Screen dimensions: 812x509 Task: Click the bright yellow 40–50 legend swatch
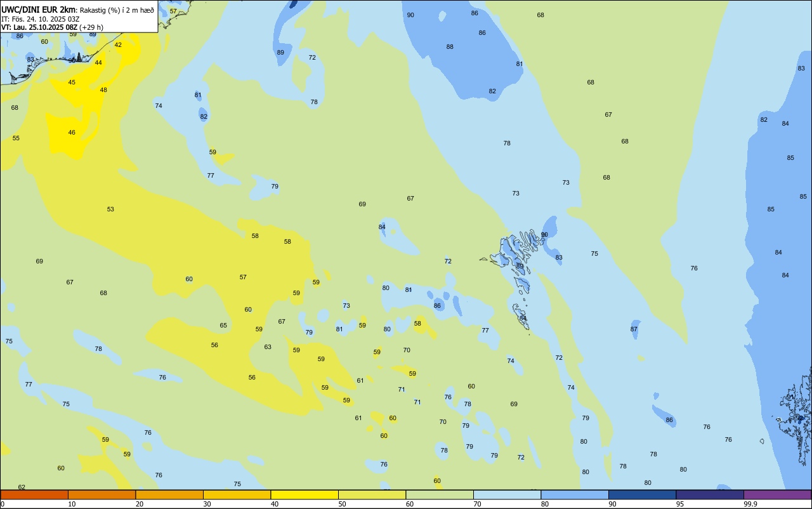(304, 494)
